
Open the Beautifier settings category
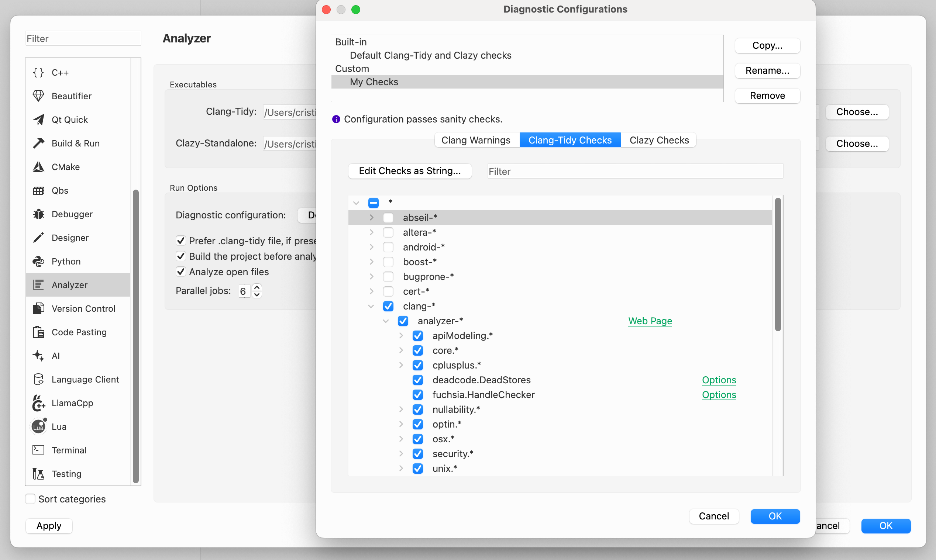71,96
